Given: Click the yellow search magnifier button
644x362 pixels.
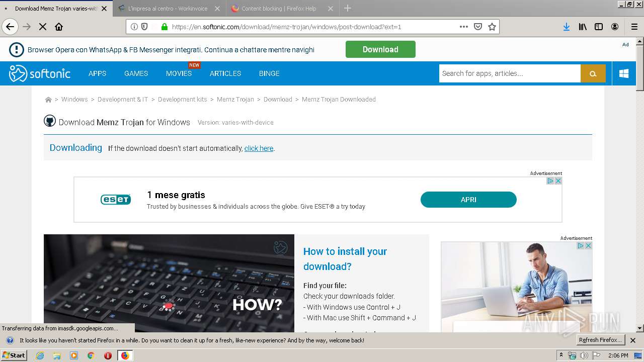Looking at the screenshot, I should [593, 73].
